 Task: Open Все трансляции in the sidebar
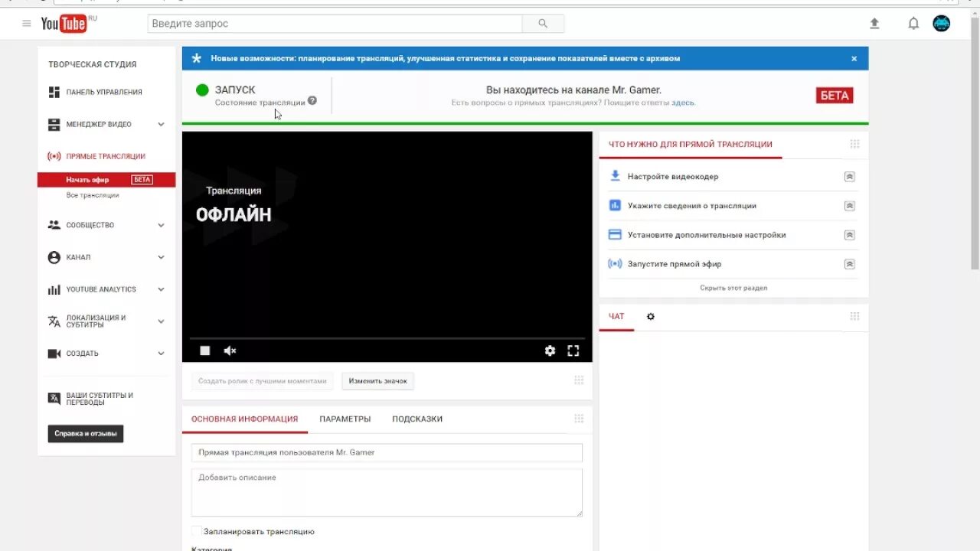tap(93, 195)
